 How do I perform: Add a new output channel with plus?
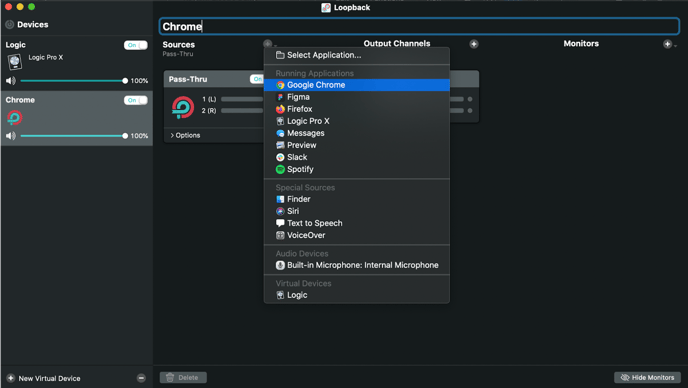(474, 44)
